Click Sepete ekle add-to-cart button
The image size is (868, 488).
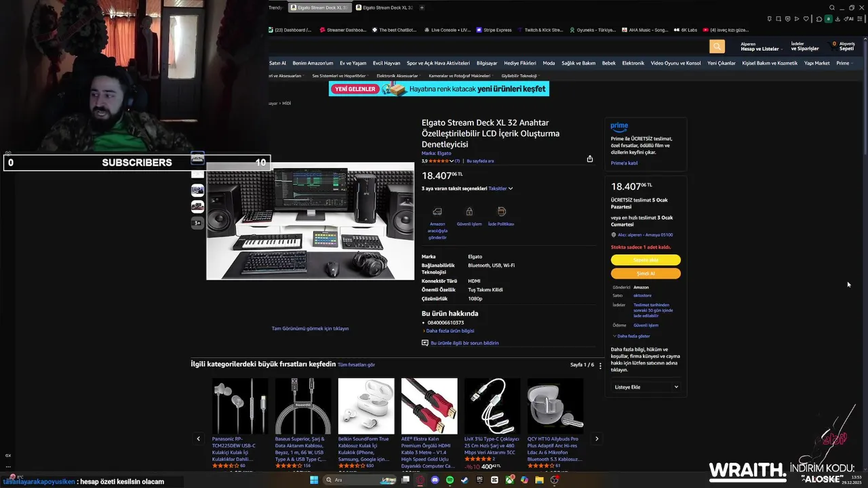tap(646, 260)
